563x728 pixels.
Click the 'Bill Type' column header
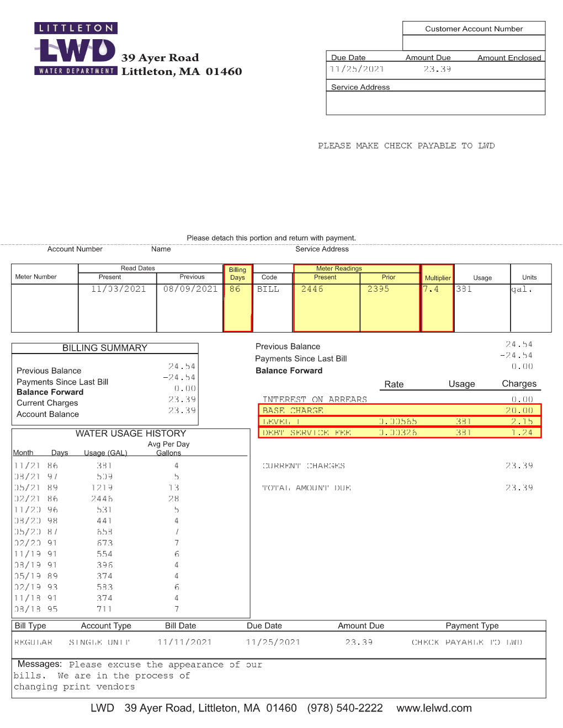[30, 626]
